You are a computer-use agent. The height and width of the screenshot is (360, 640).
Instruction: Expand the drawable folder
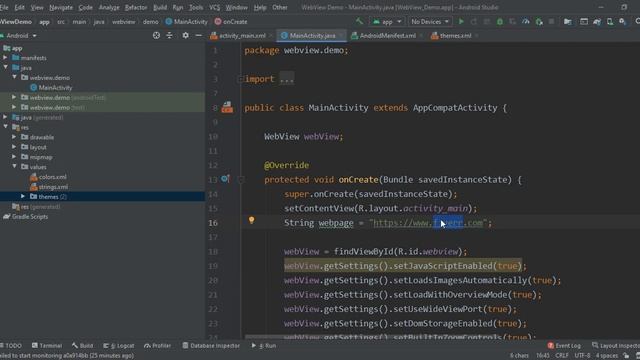coord(14,137)
